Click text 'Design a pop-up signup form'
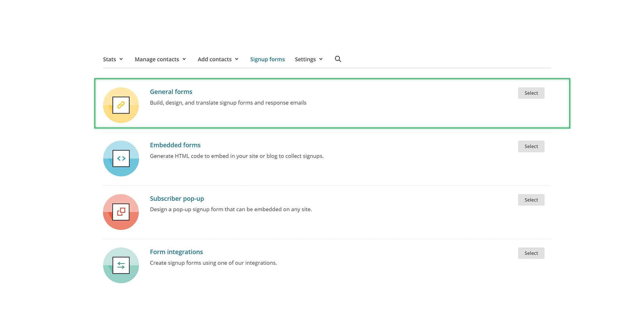 (186, 210)
